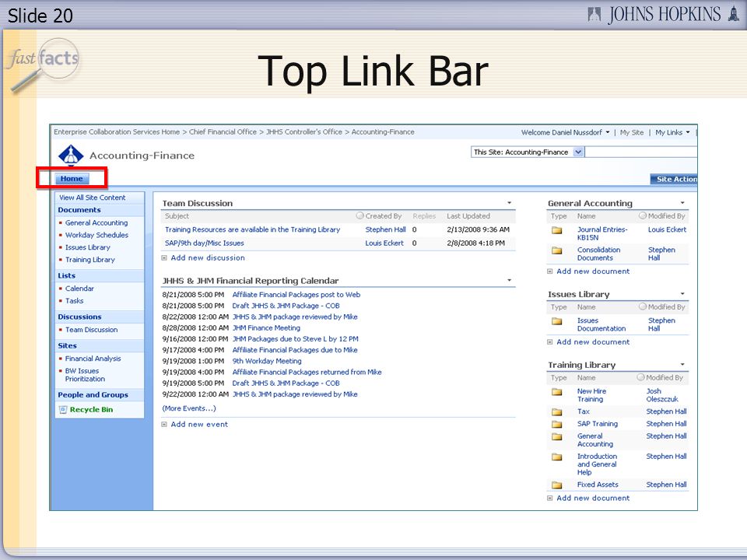The height and width of the screenshot is (560, 747).
Task: Open the 9th Workday Meeting event
Action: coord(267,361)
